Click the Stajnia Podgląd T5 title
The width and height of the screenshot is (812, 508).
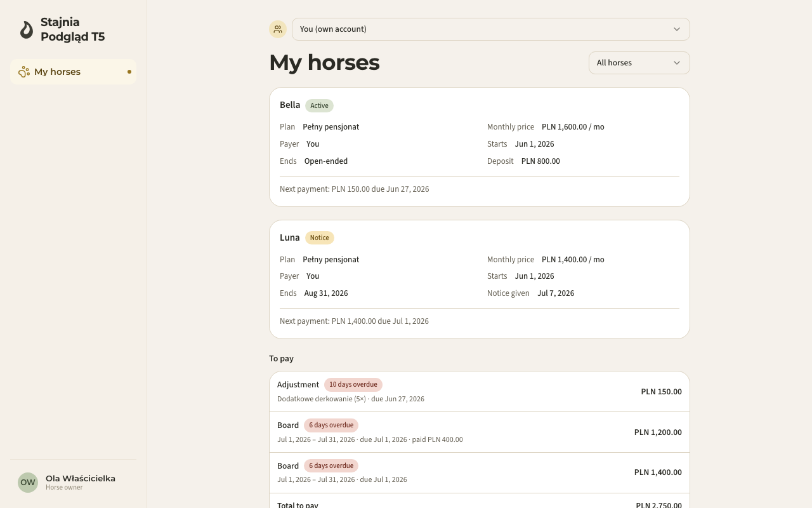[x=72, y=30]
